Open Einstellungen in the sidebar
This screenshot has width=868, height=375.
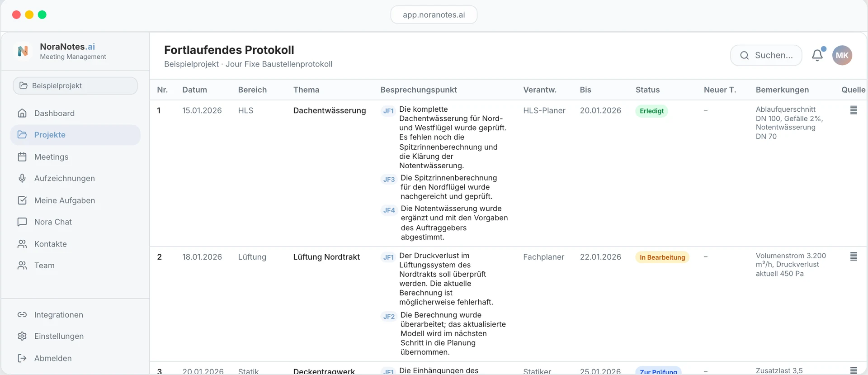[75, 336]
